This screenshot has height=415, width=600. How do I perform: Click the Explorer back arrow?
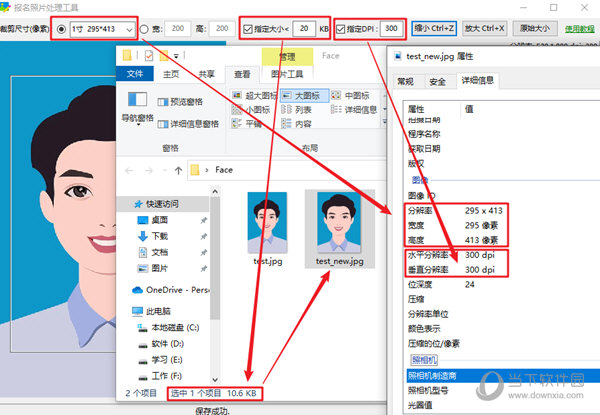pyautogui.click(x=129, y=171)
